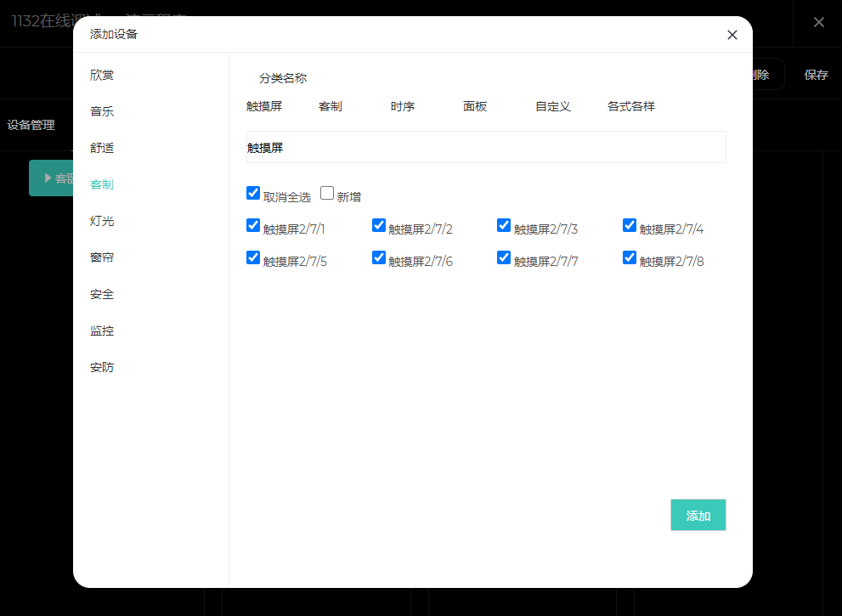Select 欣赏 in the left sidebar
The image size is (842, 616).
(x=102, y=75)
